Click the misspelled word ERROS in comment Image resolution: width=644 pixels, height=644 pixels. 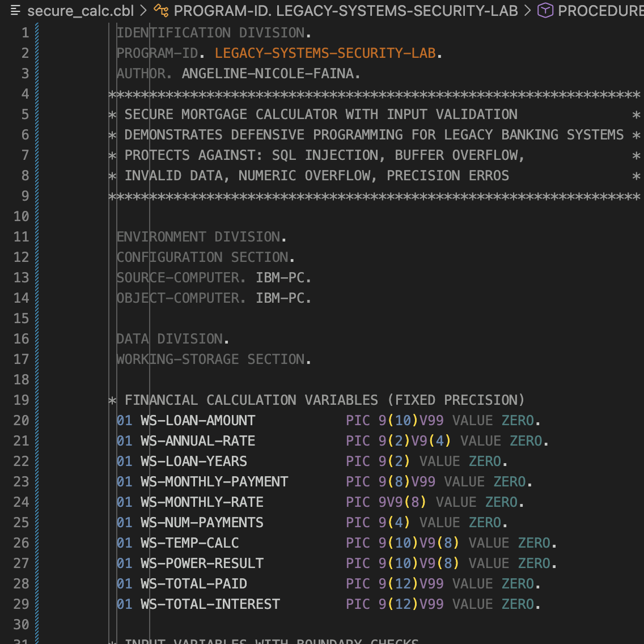click(x=489, y=176)
